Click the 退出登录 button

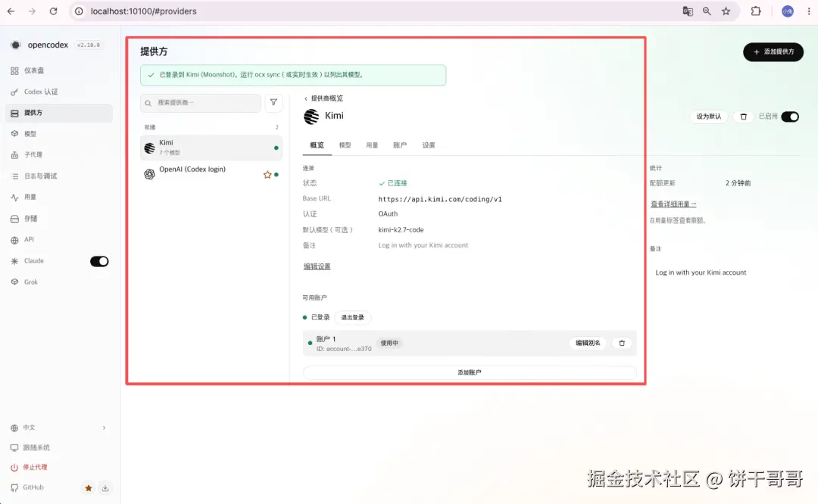click(353, 317)
